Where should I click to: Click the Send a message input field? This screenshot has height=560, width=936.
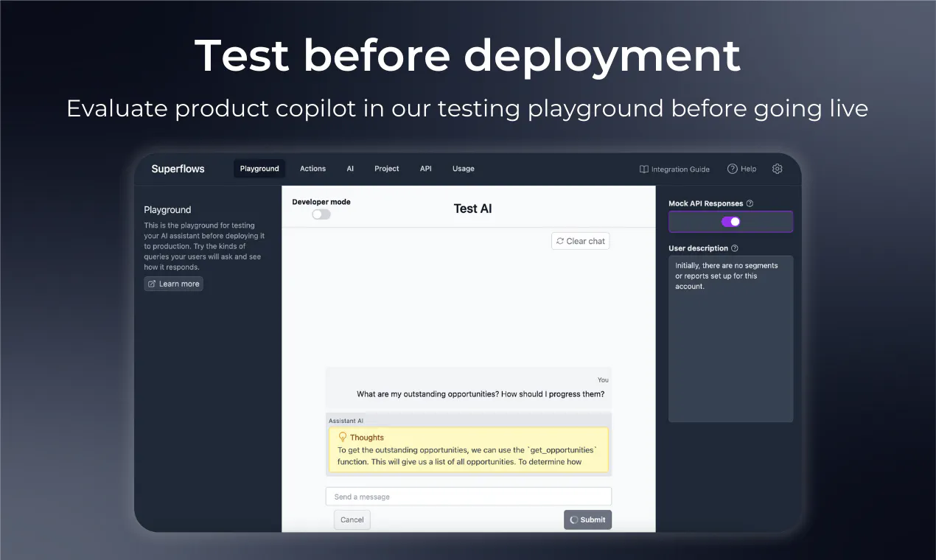tap(469, 497)
